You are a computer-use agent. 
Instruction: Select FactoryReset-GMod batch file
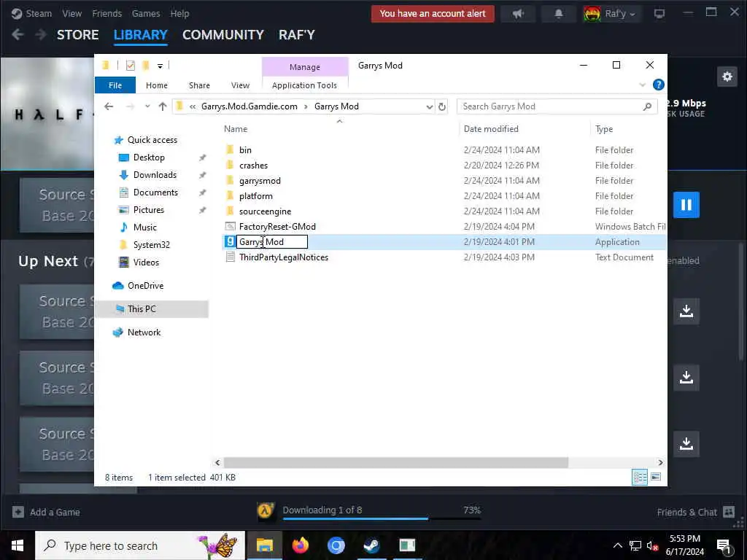tap(277, 227)
